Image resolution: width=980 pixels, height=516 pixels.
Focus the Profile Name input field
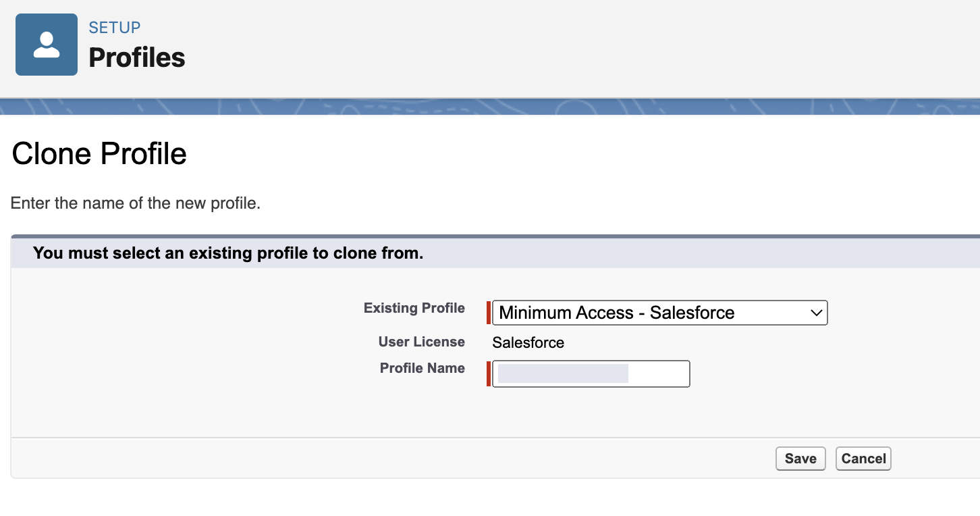(x=658, y=373)
